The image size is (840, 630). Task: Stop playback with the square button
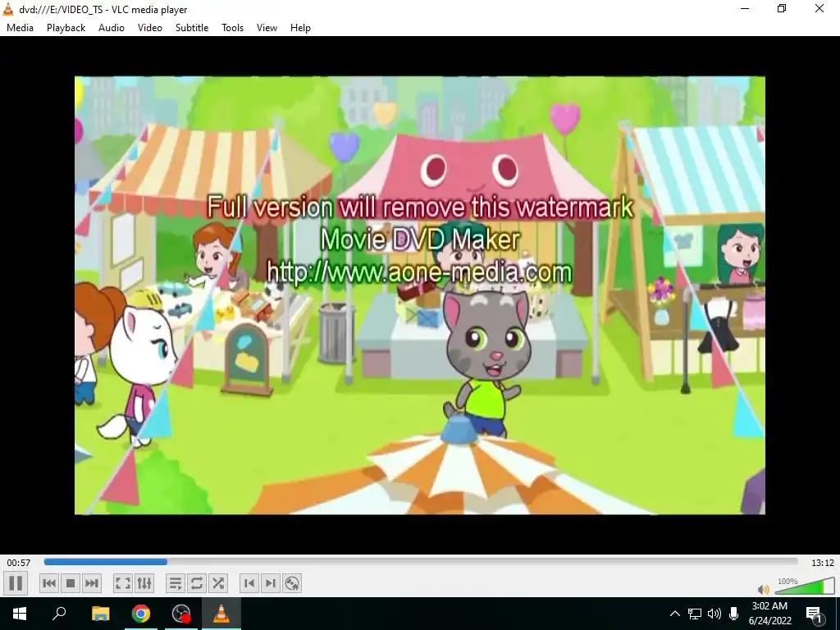click(71, 583)
